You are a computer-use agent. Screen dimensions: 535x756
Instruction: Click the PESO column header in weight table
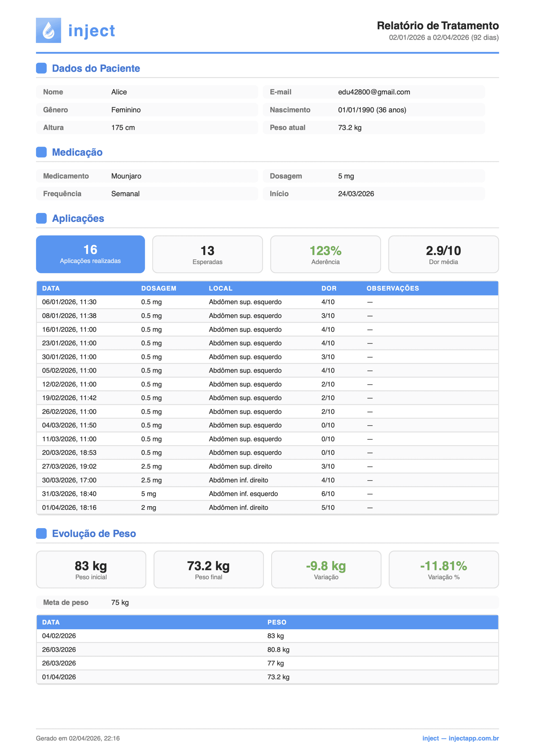coord(277,622)
